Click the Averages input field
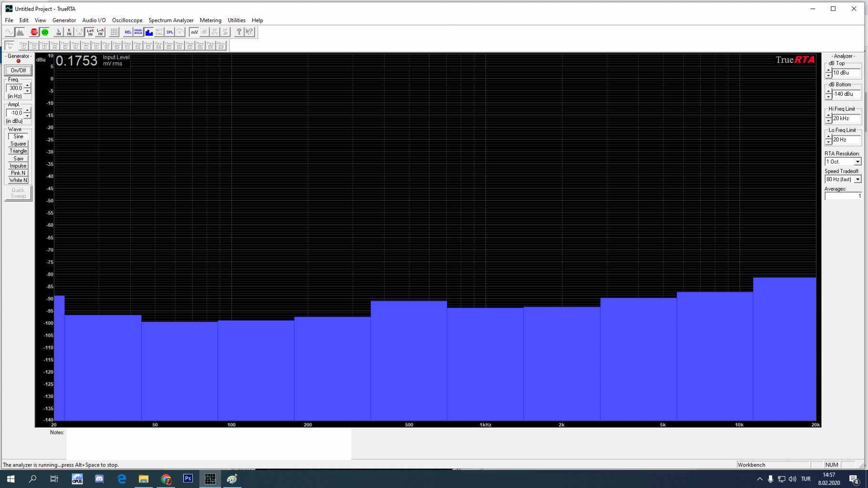The height and width of the screenshot is (488, 868). (x=843, y=196)
